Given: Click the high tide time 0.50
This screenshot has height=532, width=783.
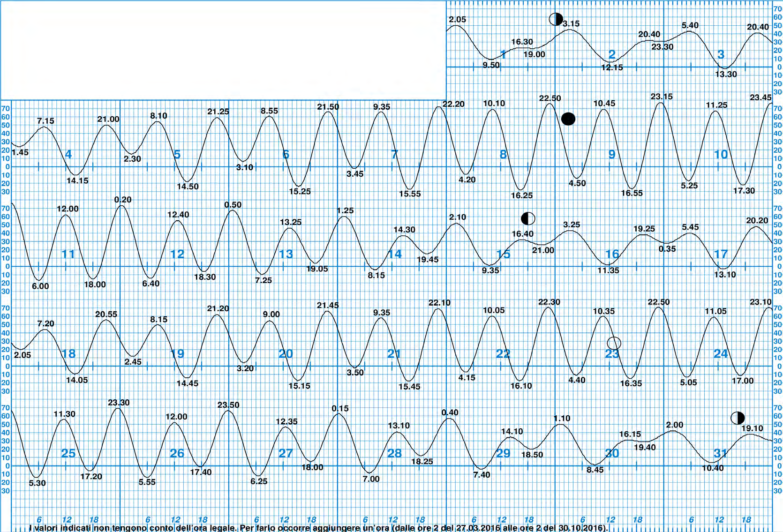Looking at the screenshot, I should coord(233,205).
